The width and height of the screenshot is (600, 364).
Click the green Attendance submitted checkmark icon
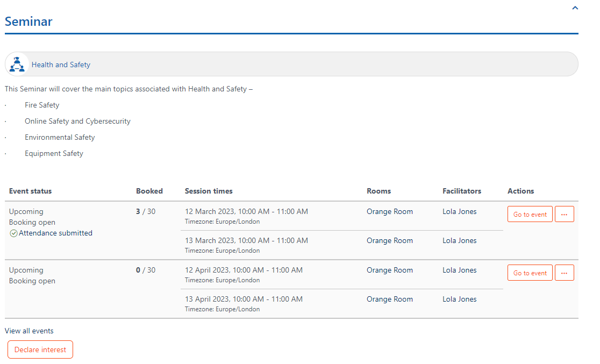12,233
